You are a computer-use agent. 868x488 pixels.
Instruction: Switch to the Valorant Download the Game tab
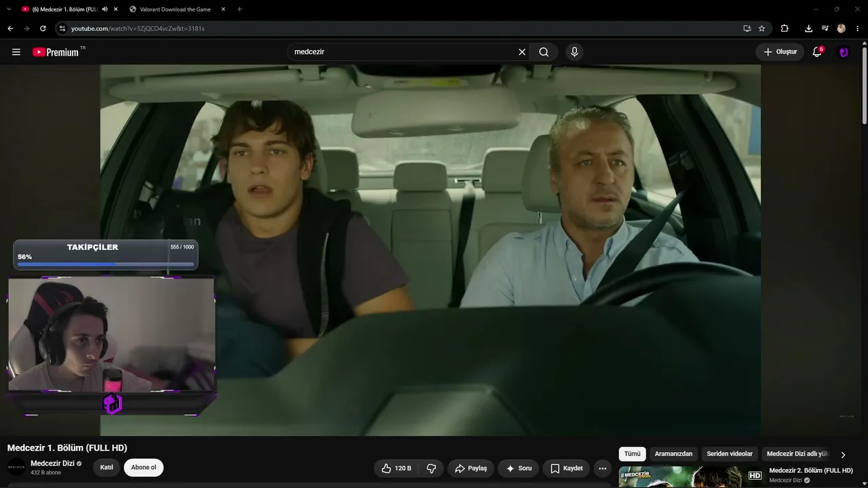[x=175, y=9]
